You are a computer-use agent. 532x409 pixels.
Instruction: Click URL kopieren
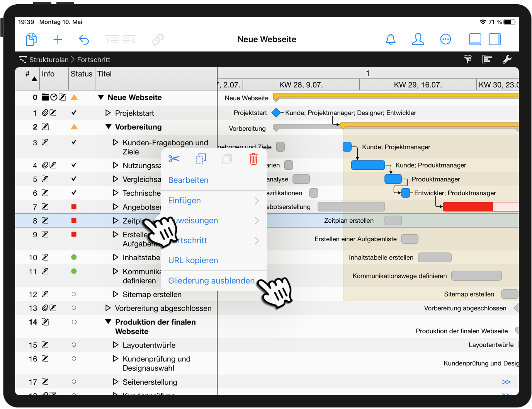click(x=193, y=260)
